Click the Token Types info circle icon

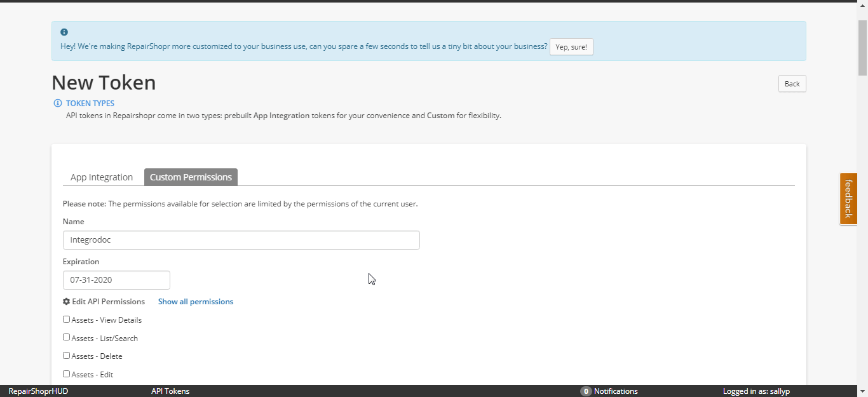[58, 103]
